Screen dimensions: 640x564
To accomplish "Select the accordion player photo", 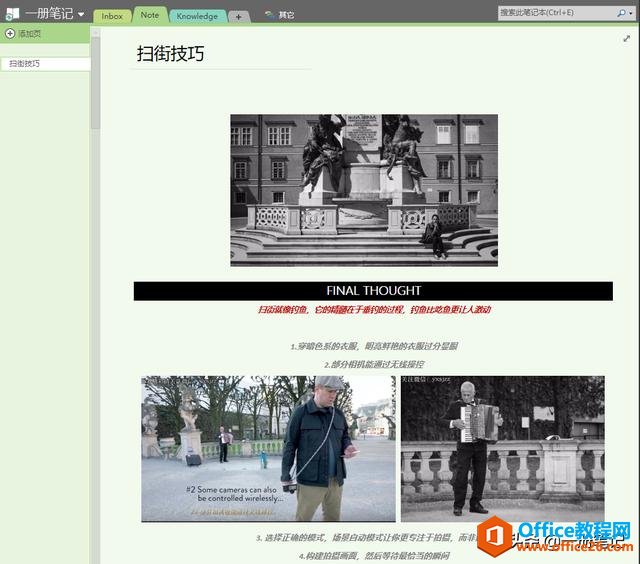I will click(502, 449).
